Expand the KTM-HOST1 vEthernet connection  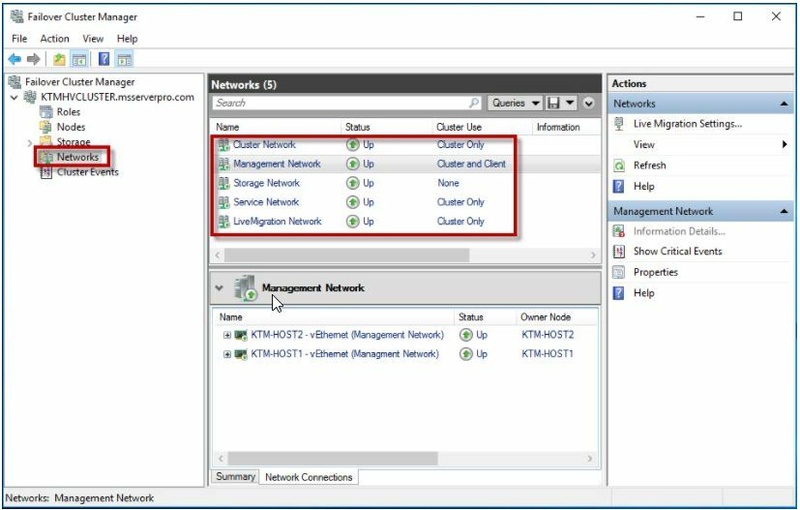tap(227, 354)
